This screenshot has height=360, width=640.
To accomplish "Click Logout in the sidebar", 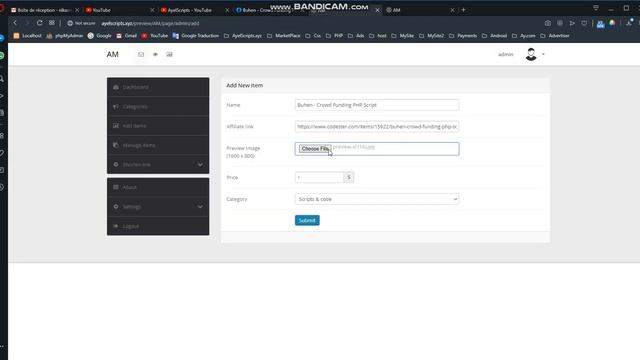I will point(158,226).
